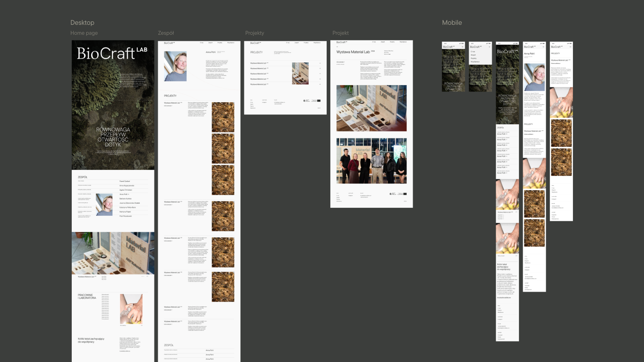Choose O nas in the open mobile menu
The width and height of the screenshot is (644, 362).
click(x=473, y=52)
